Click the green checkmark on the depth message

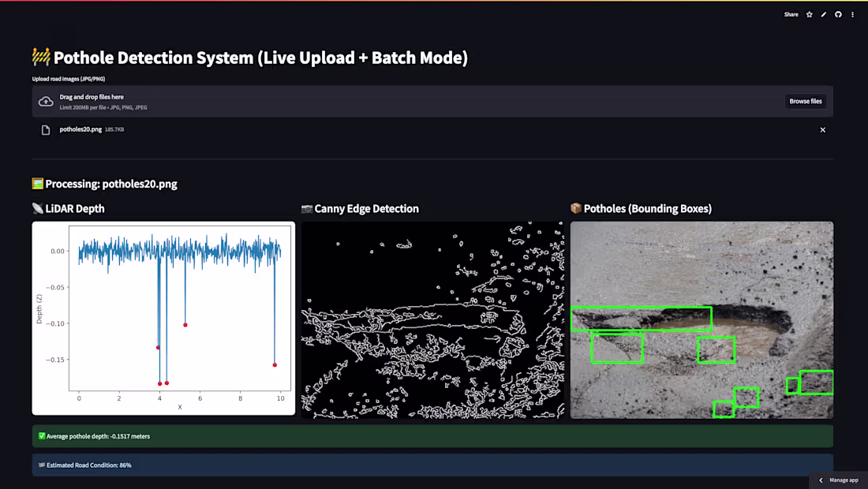coord(41,435)
